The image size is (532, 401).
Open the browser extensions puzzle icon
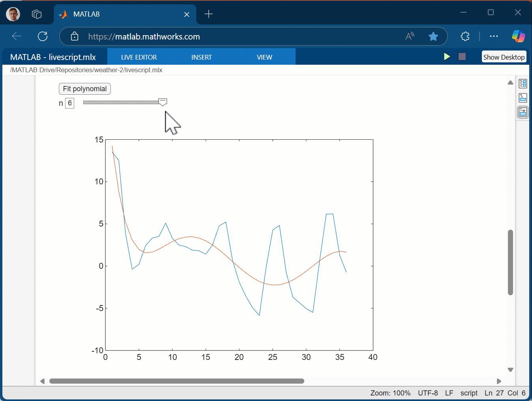465,37
